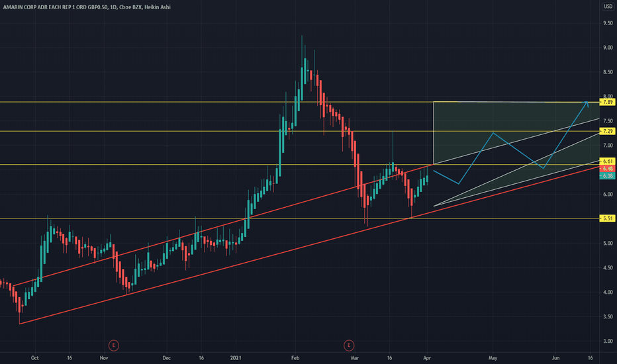Click the 9.50 price axis value

608,23
